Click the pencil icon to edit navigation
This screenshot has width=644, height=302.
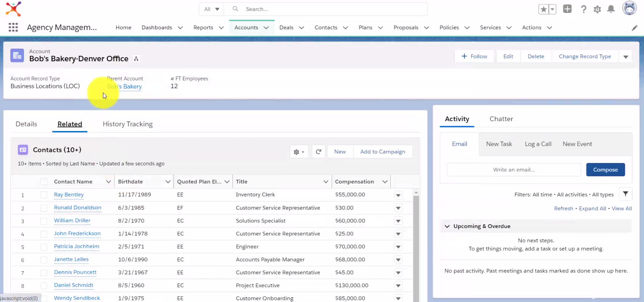pyautogui.click(x=634, y=28)
